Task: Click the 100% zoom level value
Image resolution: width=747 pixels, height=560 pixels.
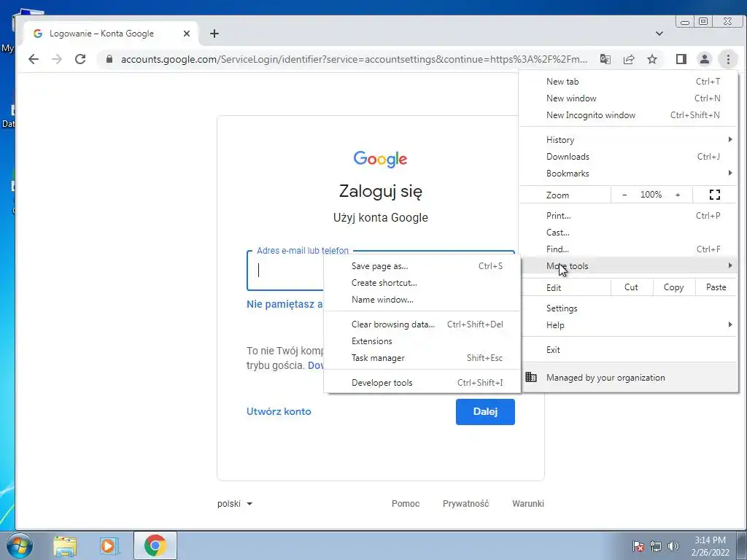Action: (651, 195)
